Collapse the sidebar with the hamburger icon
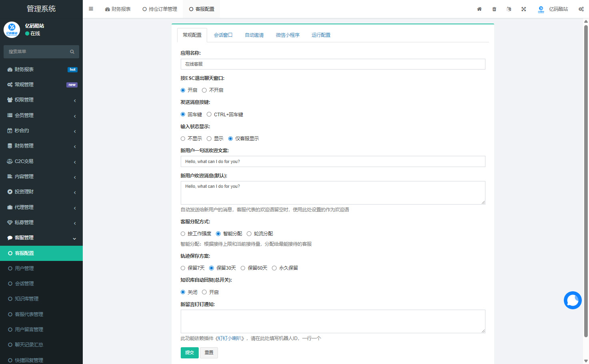 91,8
